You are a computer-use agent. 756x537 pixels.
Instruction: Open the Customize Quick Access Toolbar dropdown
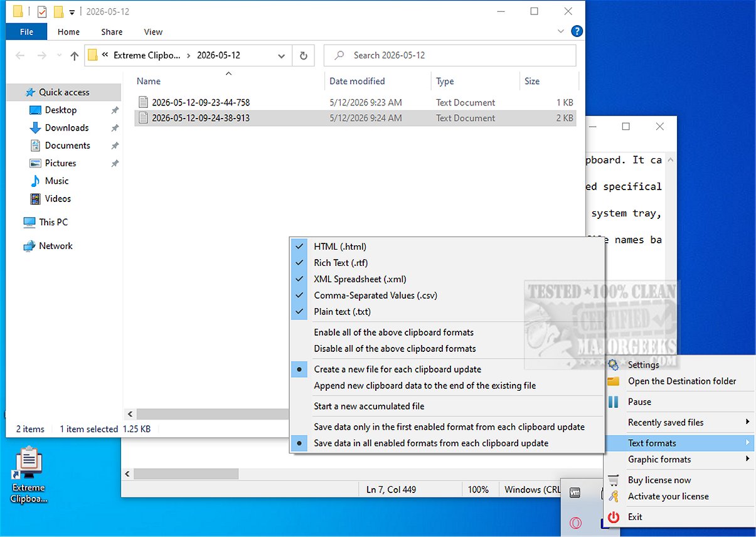point(72,12)
